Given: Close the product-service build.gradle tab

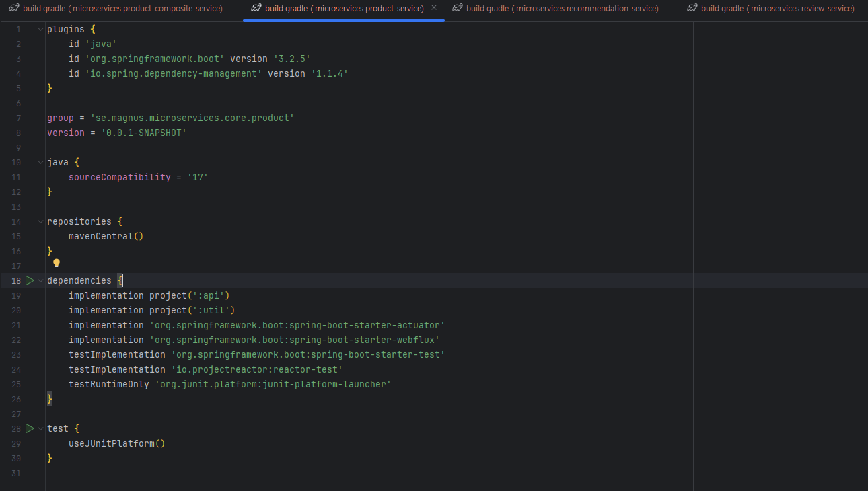Looking at the screenshot, I should tap(434, 8).
